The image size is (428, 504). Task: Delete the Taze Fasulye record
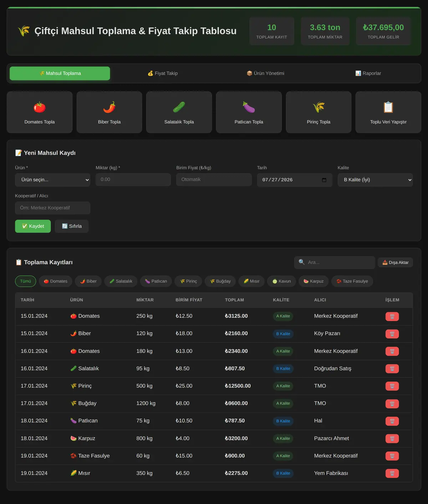point(392,456)
